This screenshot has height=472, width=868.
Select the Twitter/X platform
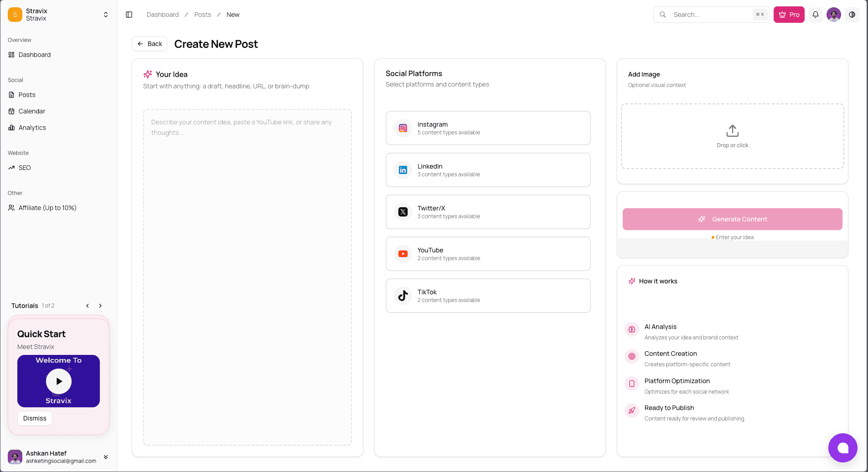tap(487, 212)
